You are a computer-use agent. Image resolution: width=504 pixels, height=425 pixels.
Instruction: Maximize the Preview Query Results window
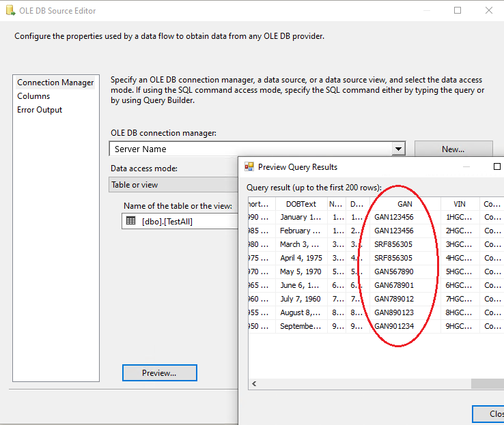(497, 166)
